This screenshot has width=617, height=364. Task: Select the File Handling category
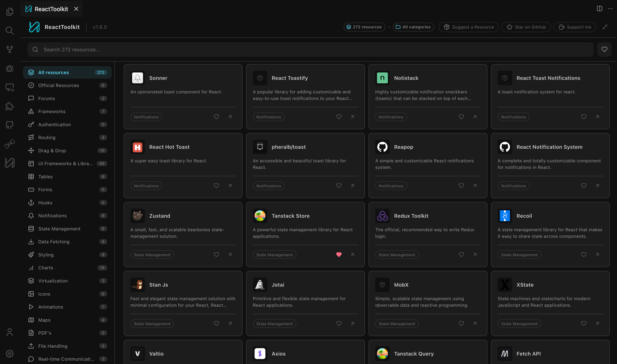67,346
